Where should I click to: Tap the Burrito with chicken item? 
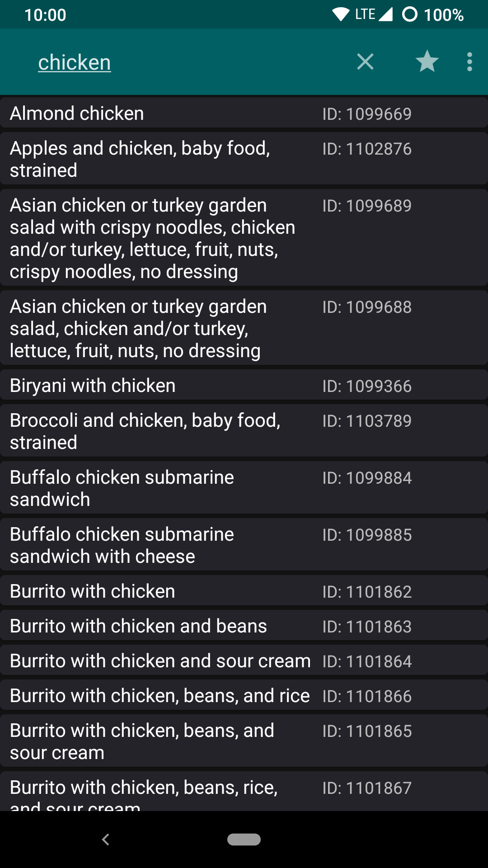coord(244,591)
